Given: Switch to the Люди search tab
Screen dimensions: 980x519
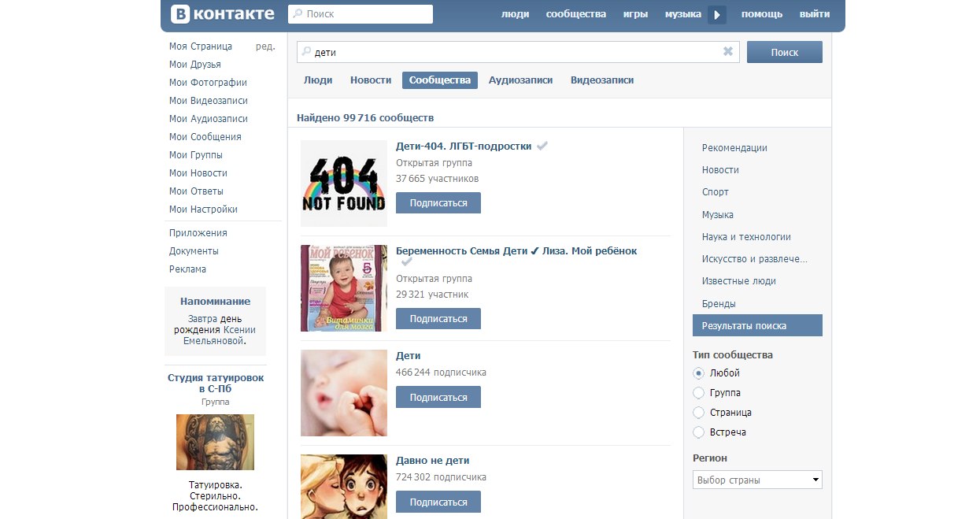Looking at the screenshot, I should [x=318, y=80].
